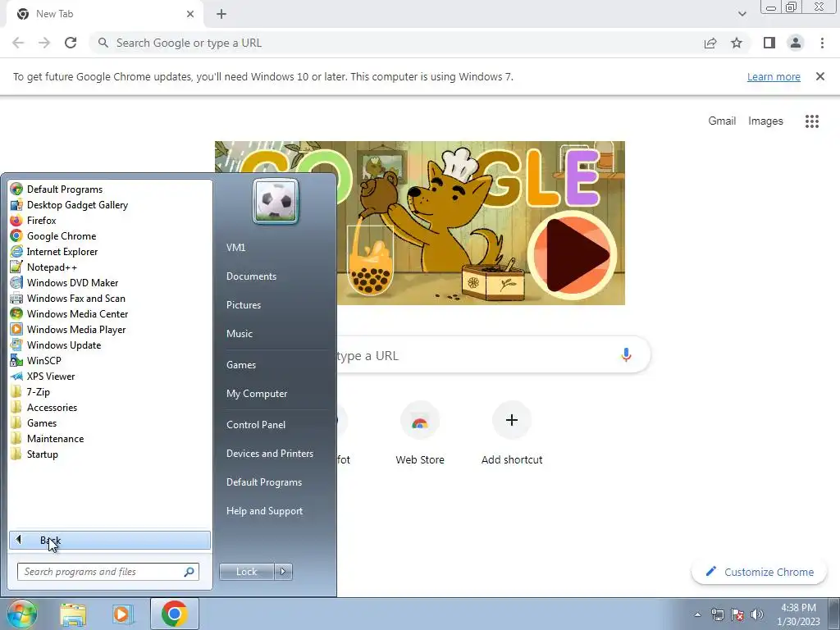The image size is (840, 630).
Task: Click the Chrome taskbar button
Action: (x=174, y=614)
